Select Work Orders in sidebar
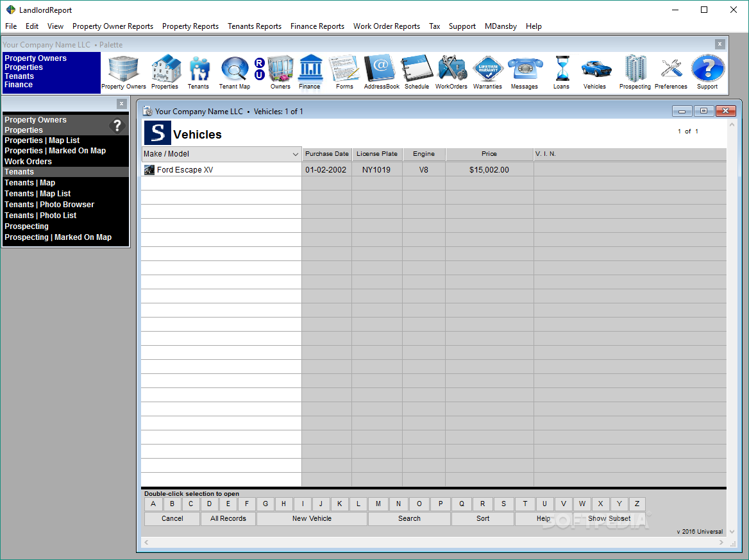The height and width of the screenshot is (560, 749). point(28,162)
